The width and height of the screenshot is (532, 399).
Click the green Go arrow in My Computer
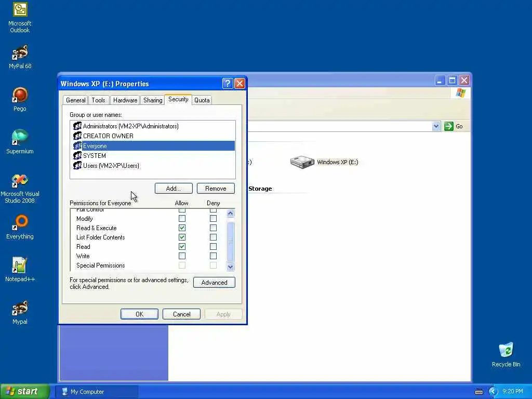pyautogui.click(x=448, y=126)
